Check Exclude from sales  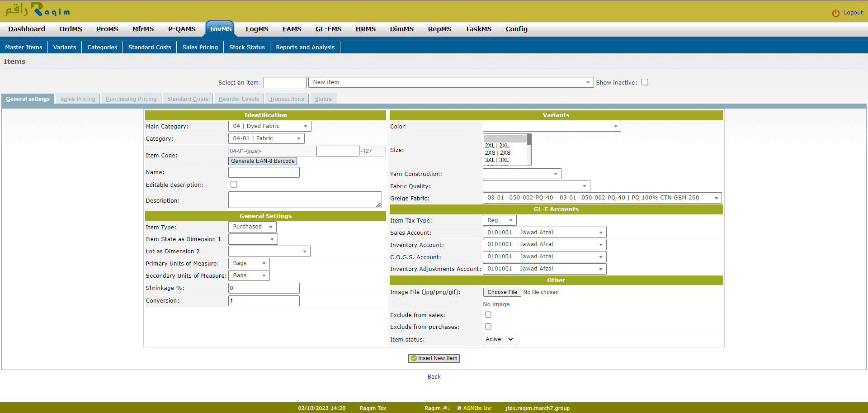(488, 315)
